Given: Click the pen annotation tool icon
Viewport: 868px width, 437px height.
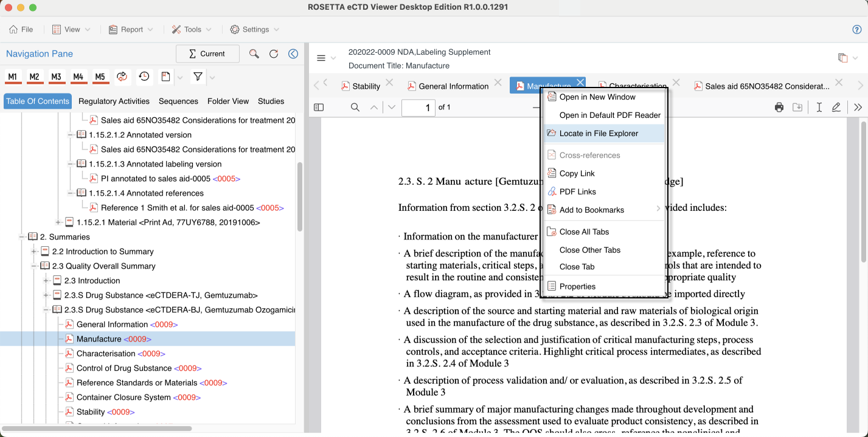Looking at the screenshot, I should coord(836,108).
